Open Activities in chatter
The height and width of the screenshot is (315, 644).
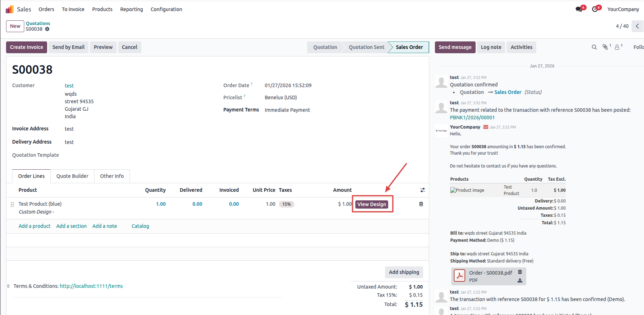[x=521, y=47]
